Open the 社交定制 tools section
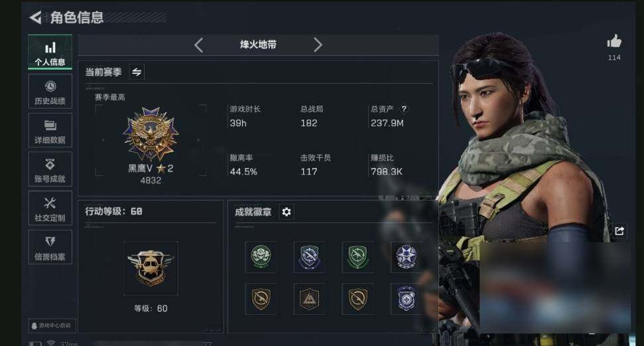 click(50, 208)
